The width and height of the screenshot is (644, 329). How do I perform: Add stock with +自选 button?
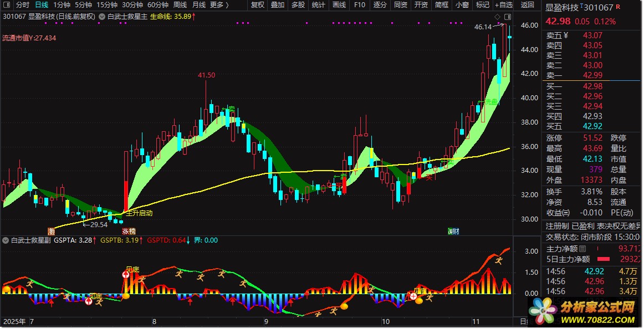coord(504,5)
